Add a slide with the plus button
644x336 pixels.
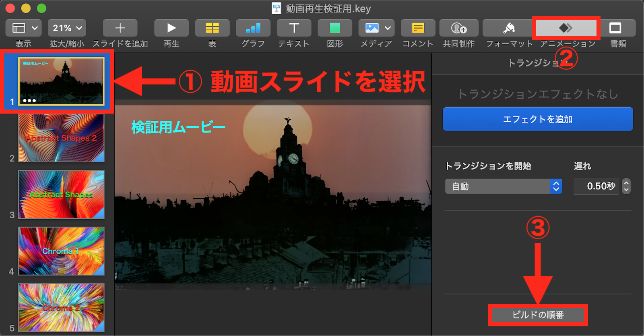[120, 28]
